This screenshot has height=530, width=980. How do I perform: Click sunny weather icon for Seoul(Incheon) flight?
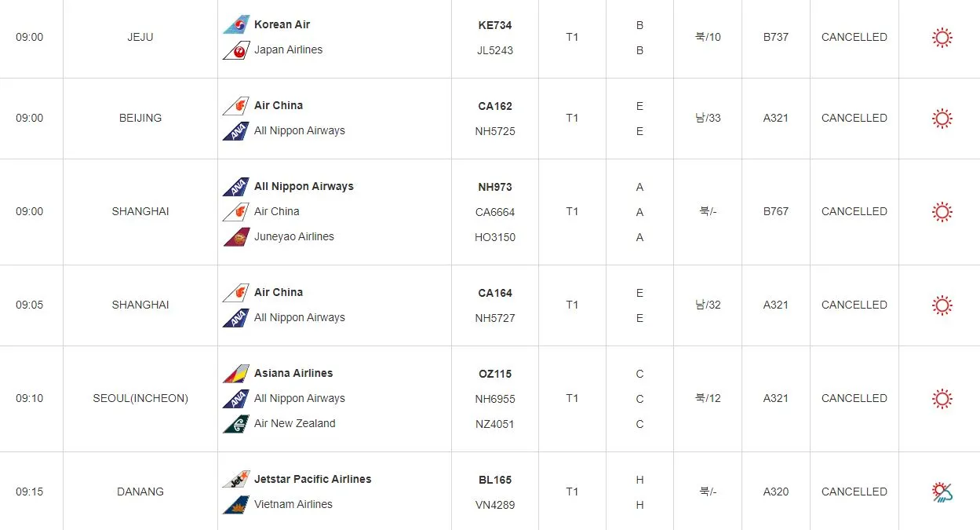[942, 399]
